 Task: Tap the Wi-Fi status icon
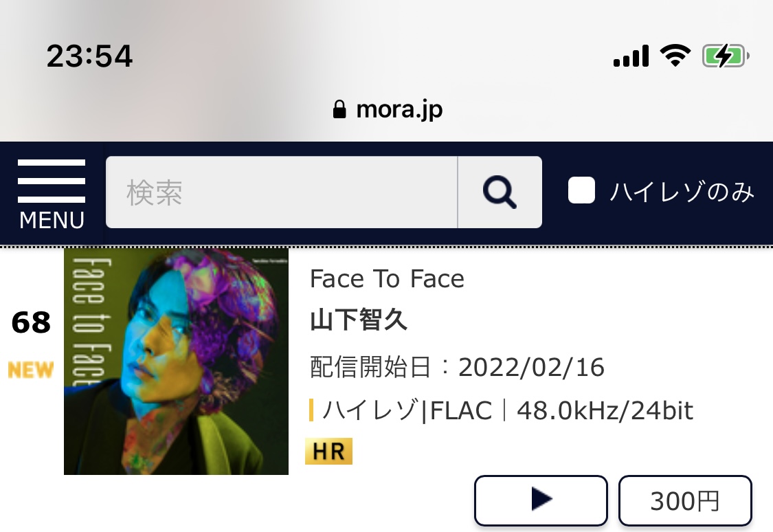click(675, 55)
